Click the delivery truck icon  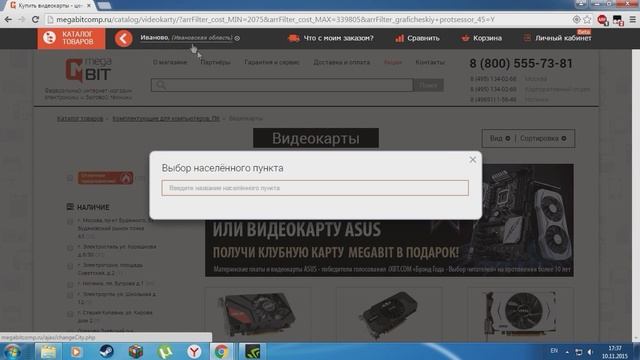click(x=293, y=38)
